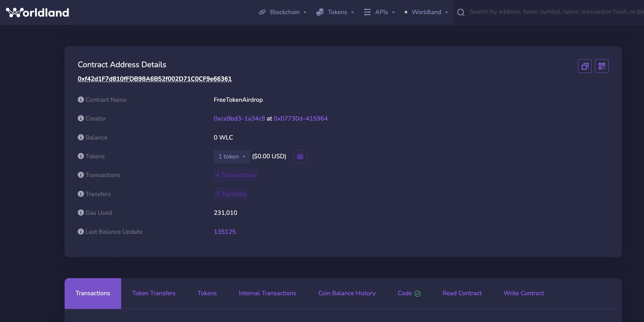
Task: Click the copy address icon
Action: [x=585, y=66]
